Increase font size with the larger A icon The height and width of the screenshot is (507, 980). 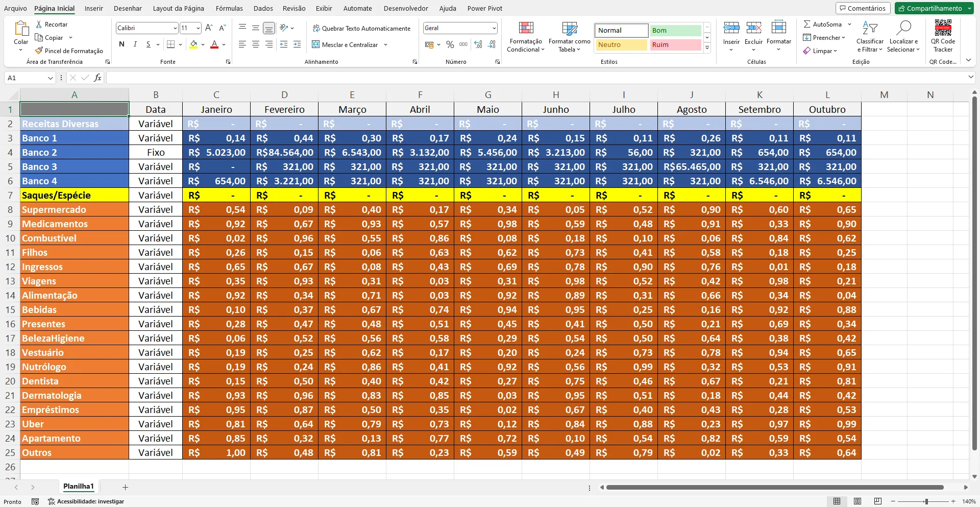point(208,28)
